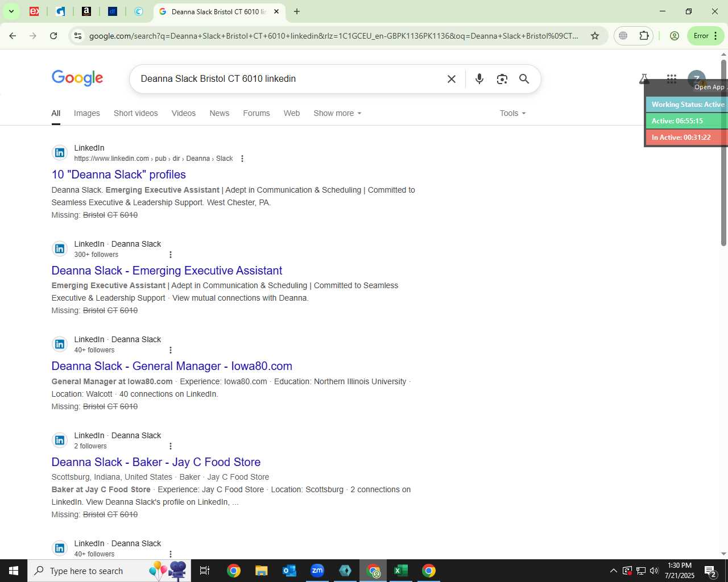Expand the Show more dropdown
This screenshot has height=582, width=728.
tap(337, 113)
